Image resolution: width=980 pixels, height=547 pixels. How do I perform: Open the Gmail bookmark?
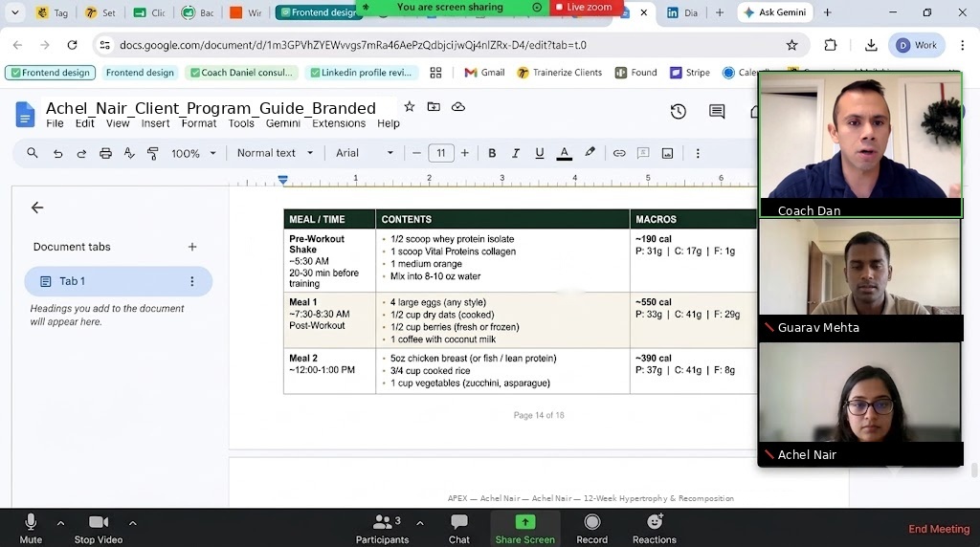click(x=484, y=73)
